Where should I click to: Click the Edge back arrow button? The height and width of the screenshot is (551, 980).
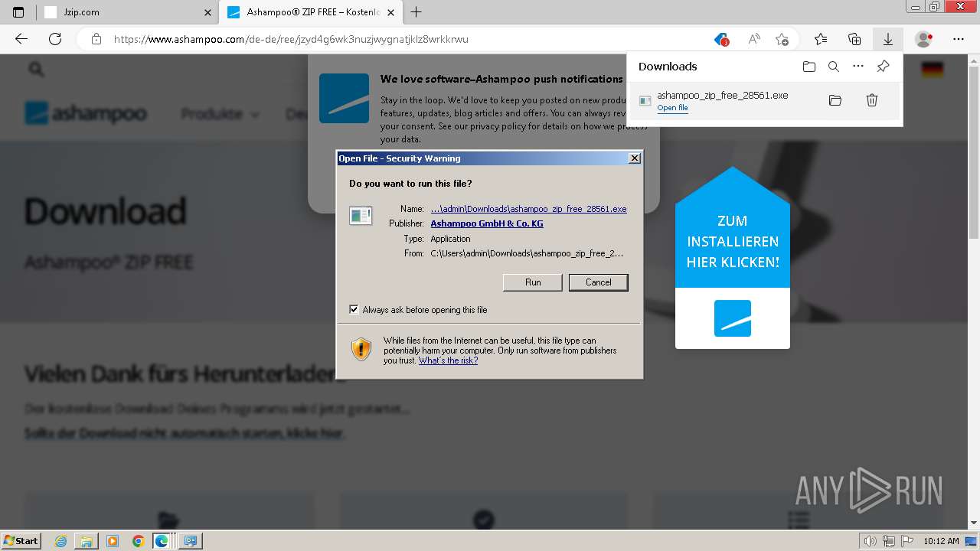21,39
